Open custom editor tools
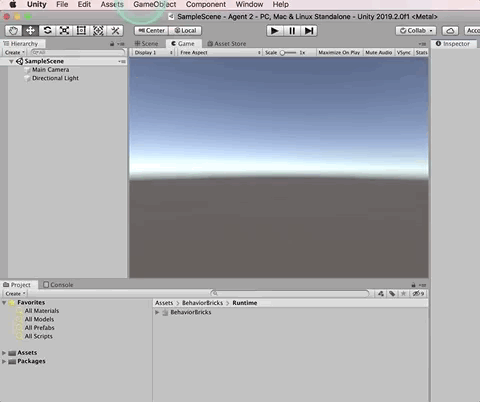This screenshot has height=402, width=480. [x=115, y=31]
